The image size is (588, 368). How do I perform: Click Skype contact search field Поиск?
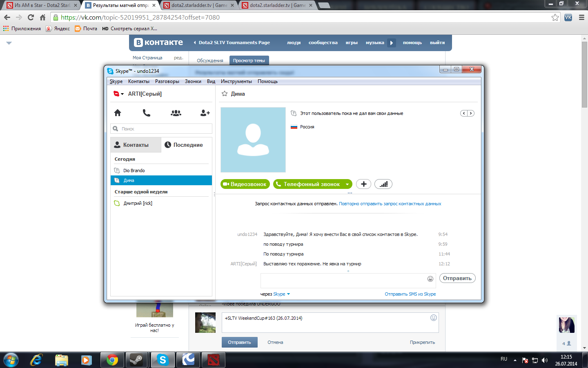161,128
